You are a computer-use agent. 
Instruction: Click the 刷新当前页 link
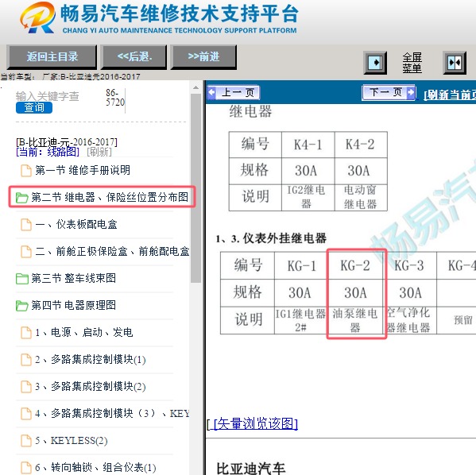click(x=450, y=95)
